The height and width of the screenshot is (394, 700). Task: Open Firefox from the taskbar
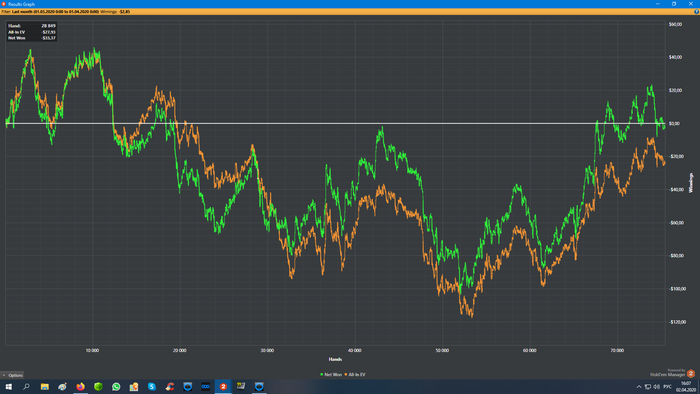[80, 386]
